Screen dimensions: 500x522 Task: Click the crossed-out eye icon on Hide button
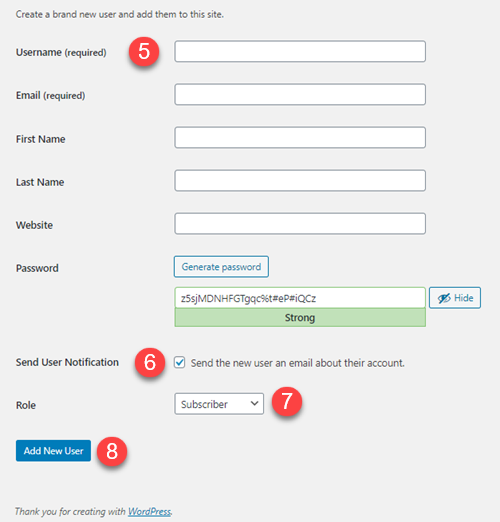444,298
